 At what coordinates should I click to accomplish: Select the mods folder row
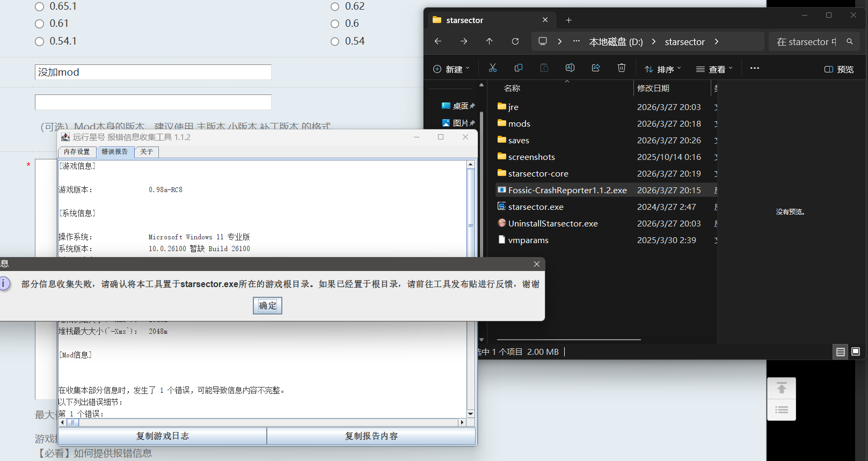pyautogui.click(x=607, y=123)
